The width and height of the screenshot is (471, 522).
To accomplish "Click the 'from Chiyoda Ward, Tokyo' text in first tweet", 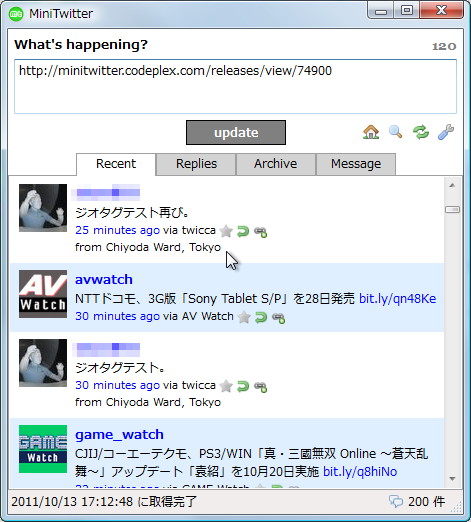I will 148,247.
